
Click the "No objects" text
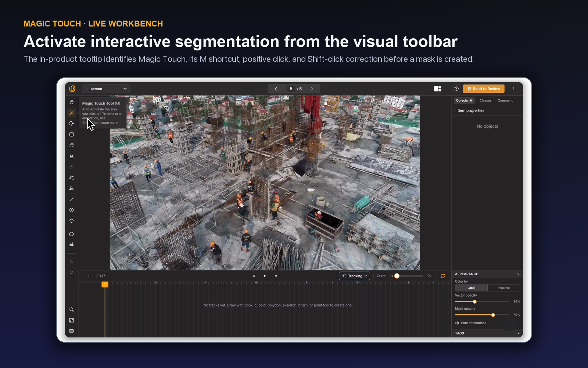(487, 126)
